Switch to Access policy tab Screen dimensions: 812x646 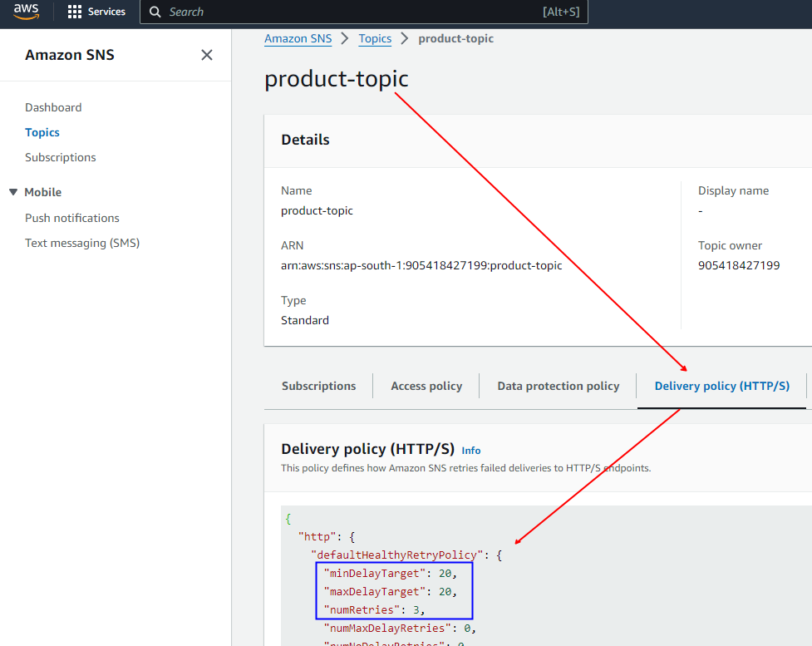pos(426,386)
